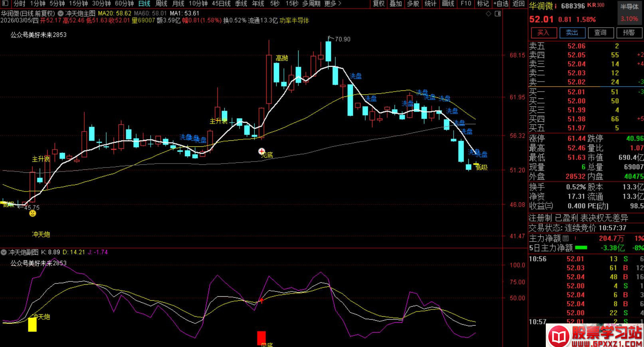The image size is (644, 347).
Task: Click the red plus 见底 signal marker
Action: tap(262, 151)
